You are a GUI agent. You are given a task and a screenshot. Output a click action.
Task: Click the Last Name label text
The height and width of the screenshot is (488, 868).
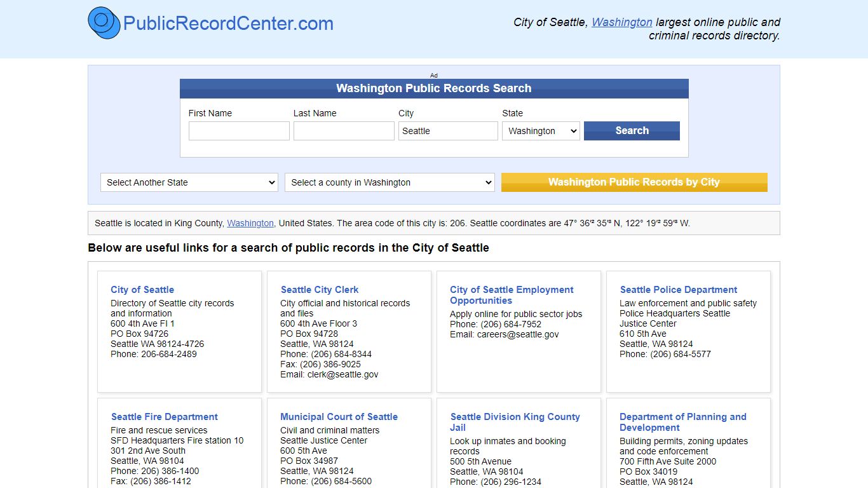[315, 113]
